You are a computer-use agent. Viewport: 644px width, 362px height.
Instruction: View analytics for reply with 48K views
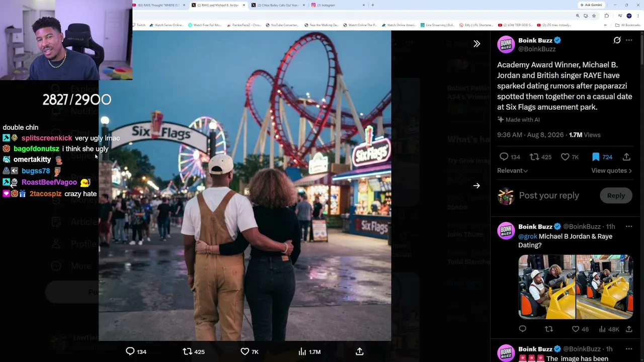coord(609,329)
